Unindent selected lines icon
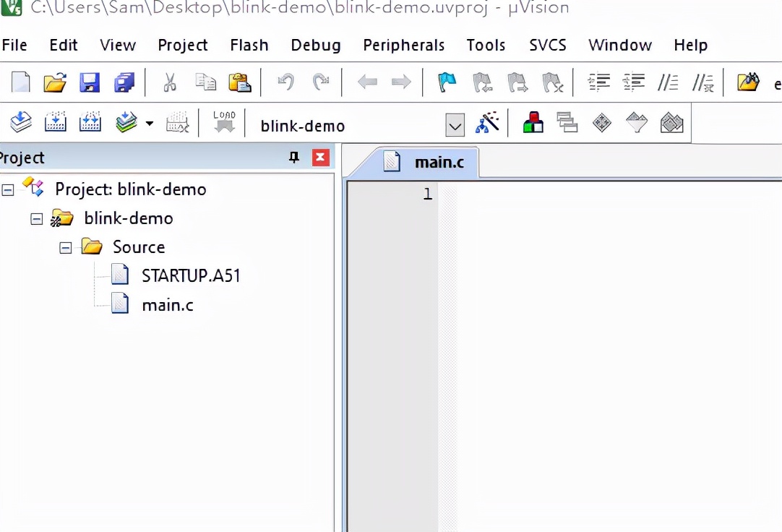The height and width of the screenshot is (532, 782). [x=633, y=82]
